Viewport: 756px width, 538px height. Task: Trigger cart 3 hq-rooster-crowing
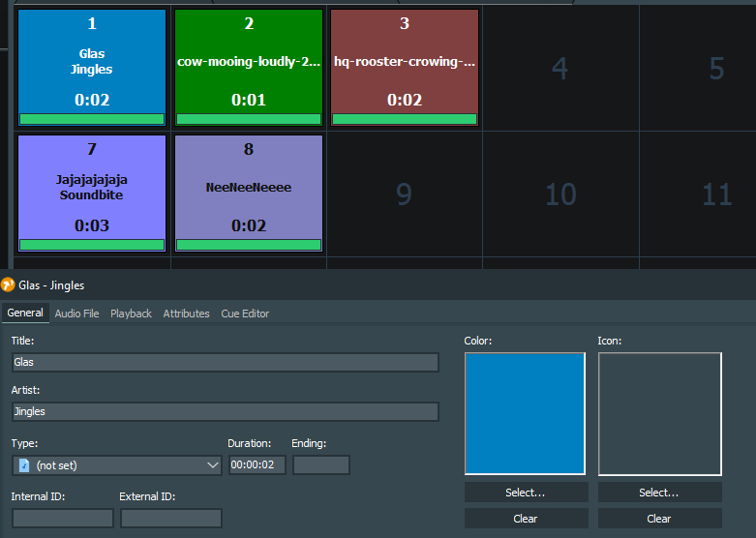point(405,68)
